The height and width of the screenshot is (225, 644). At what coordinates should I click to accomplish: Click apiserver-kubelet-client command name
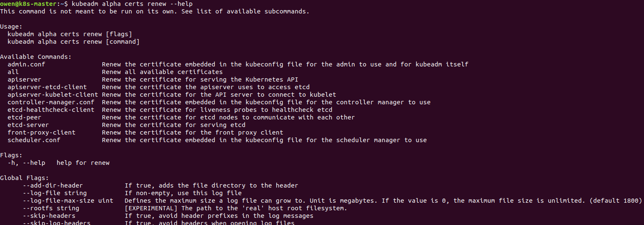click(x=52, y=95)
